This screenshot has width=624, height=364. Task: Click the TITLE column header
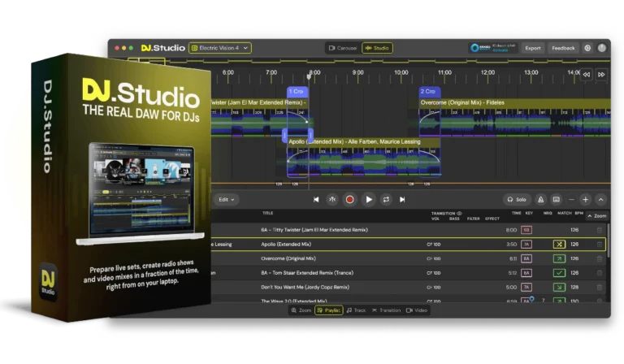coord(268,213)
